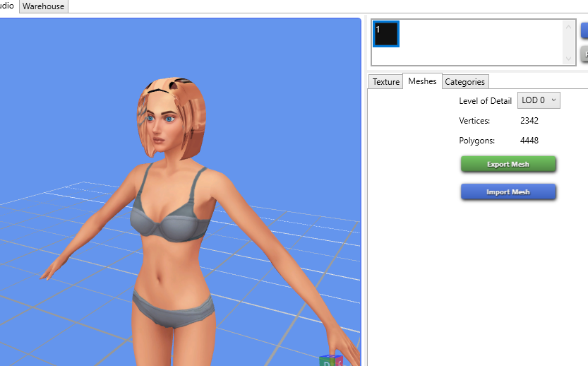
Task: Switch to the Warehouse tab
Action: point(44,6)
